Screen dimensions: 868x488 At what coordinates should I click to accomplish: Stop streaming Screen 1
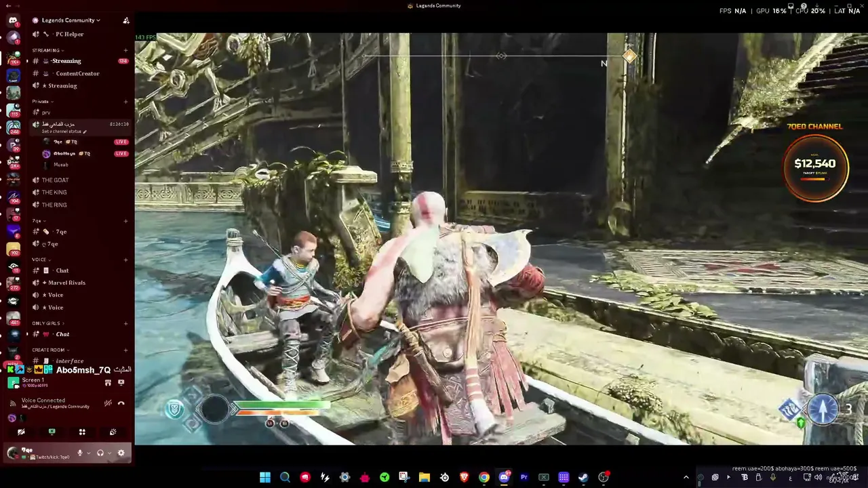click(x=121, y=383)
